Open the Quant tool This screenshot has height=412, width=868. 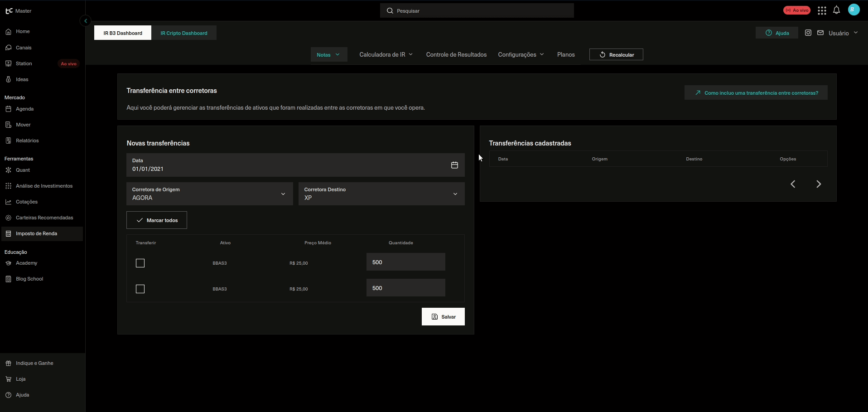(x=23, y=170)
